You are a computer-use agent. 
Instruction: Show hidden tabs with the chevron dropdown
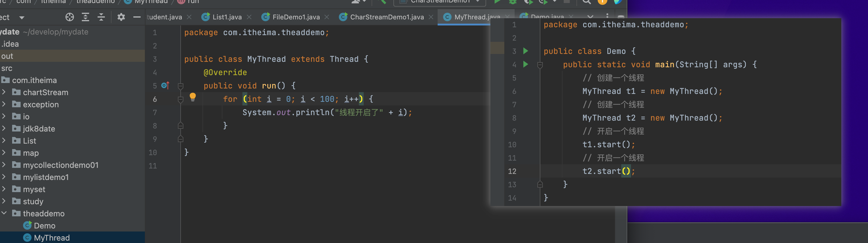tap(590, 16)
